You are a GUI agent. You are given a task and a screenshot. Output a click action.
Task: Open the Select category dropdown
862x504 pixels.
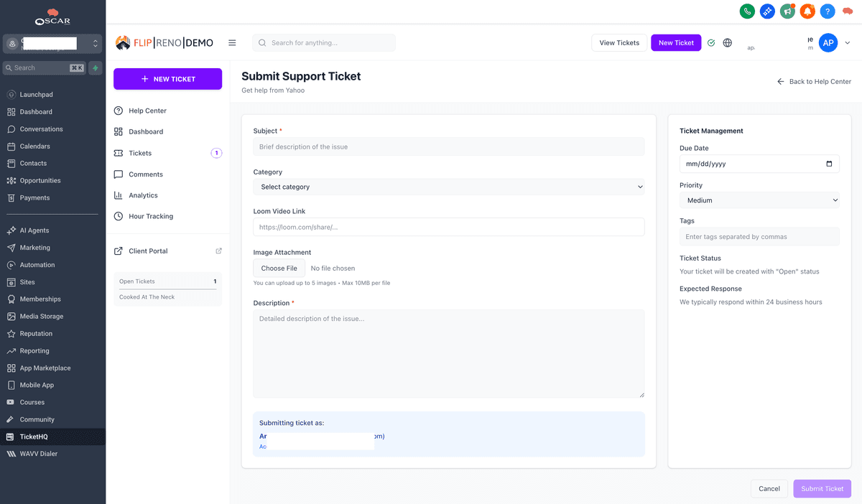tap(448, 186)
